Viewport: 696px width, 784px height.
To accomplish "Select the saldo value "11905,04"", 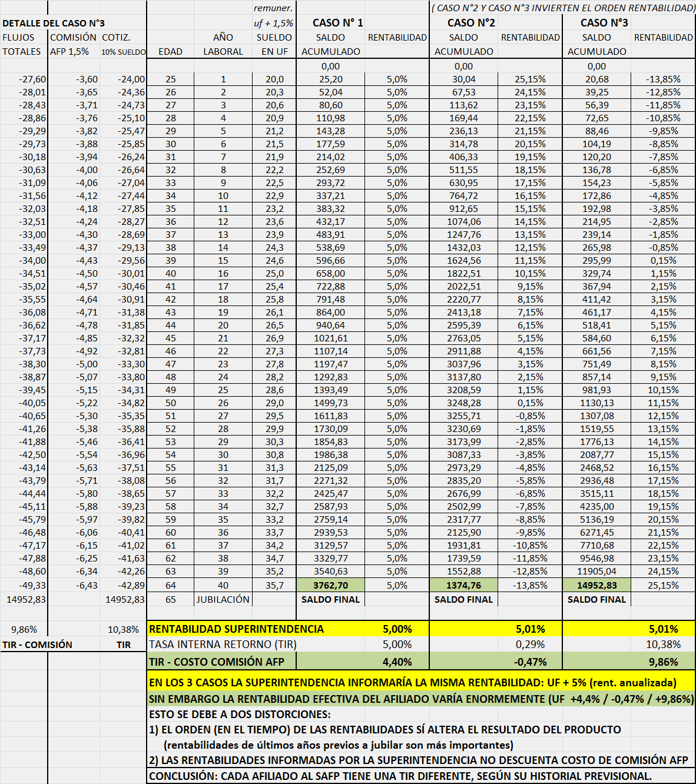I will [597, 571].
